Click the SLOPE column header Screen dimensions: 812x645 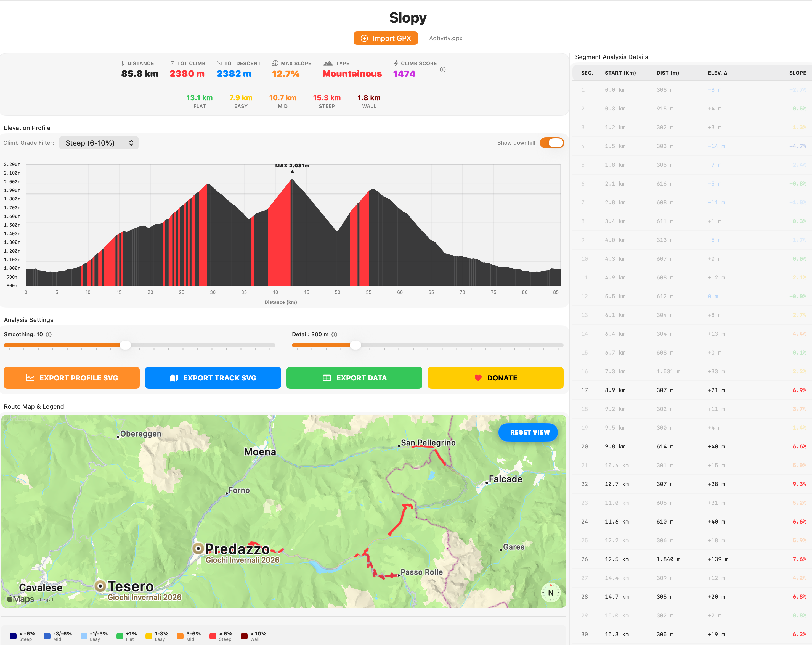point(797,73)
